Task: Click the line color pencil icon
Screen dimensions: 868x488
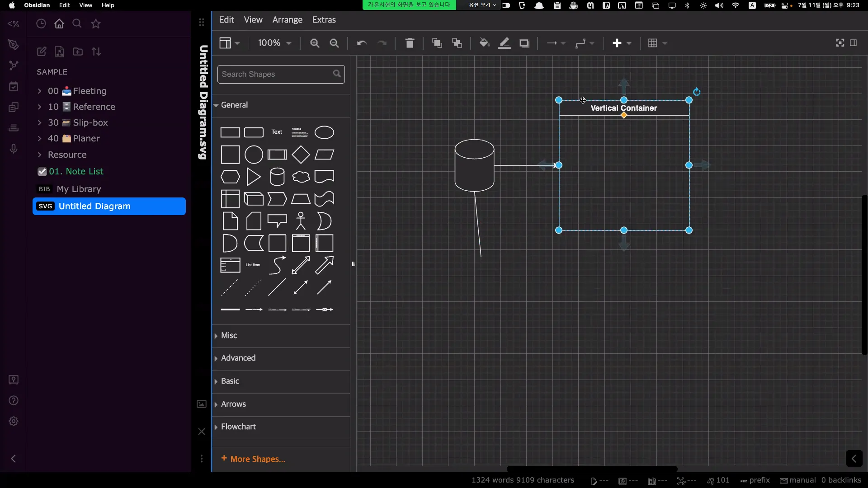Action: pos(504,43)
